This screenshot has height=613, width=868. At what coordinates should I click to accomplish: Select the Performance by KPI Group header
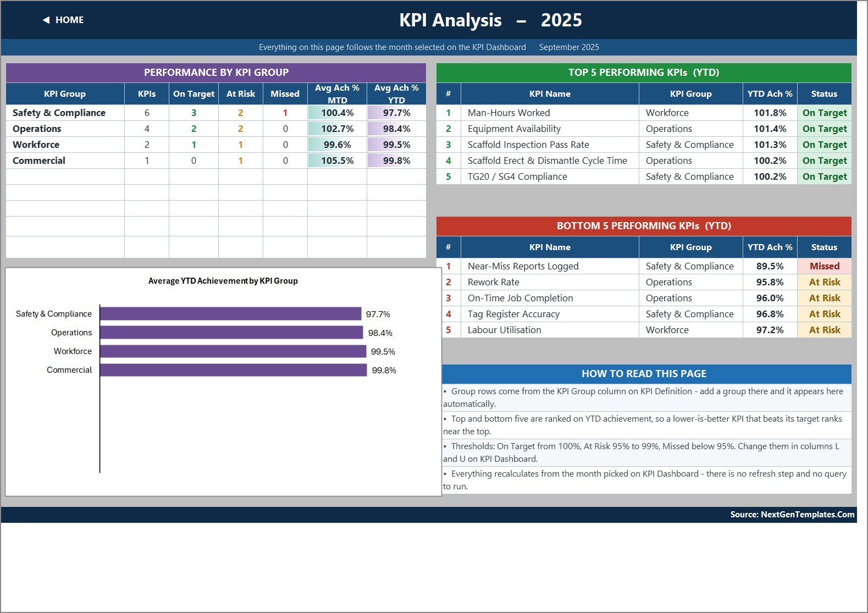(x=216, y=73)
